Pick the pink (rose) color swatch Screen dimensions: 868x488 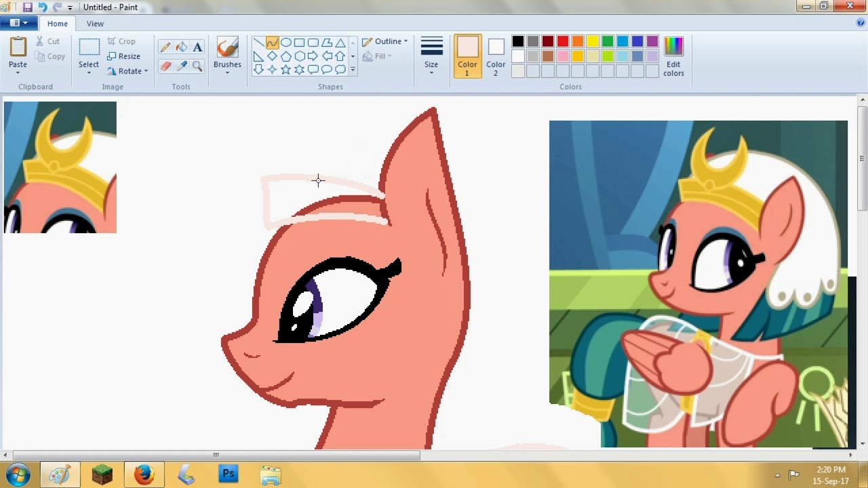coord(563,56)
